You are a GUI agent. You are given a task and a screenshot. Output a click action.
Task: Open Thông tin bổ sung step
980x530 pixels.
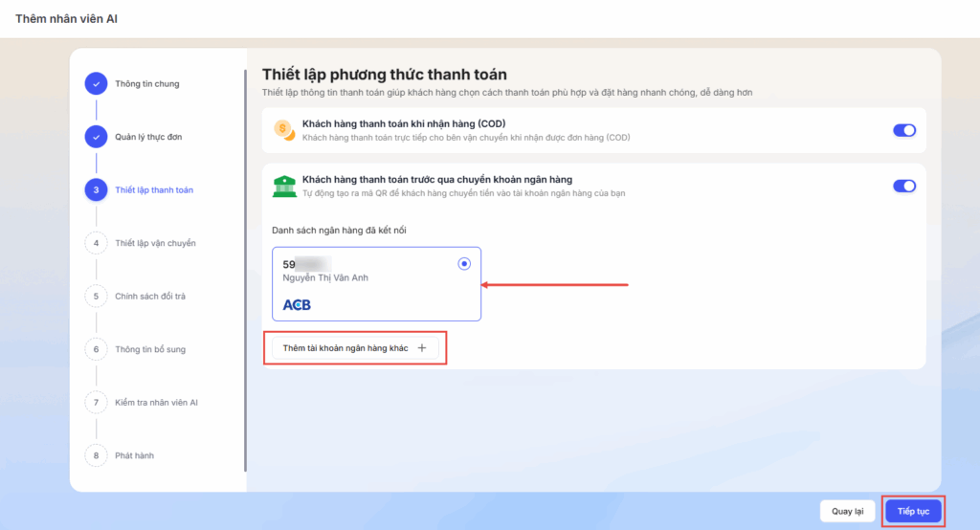coord(150,349)
